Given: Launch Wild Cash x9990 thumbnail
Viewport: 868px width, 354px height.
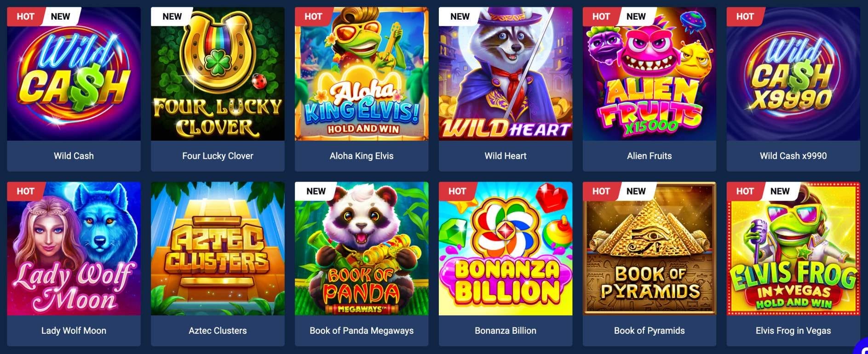Looking at the screenshot, I should click(793, 74).
